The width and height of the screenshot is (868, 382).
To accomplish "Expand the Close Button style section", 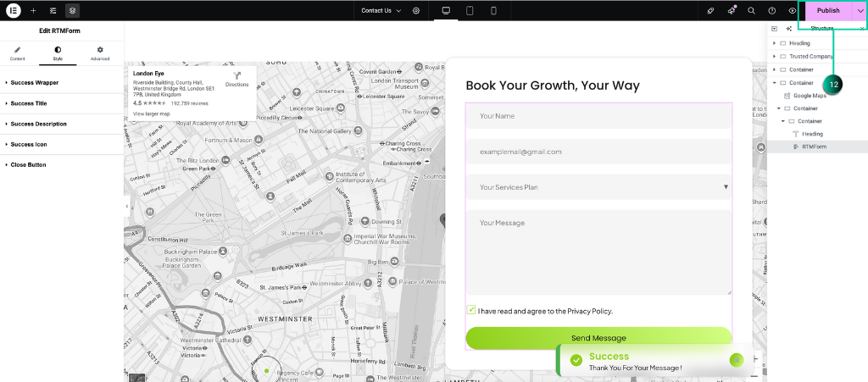I will (x=28, y=164).
